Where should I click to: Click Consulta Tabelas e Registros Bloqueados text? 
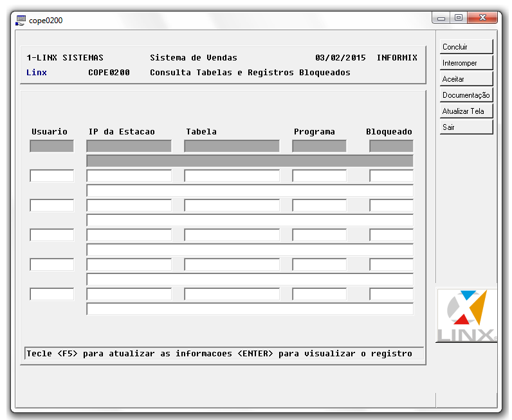point(250,73)
